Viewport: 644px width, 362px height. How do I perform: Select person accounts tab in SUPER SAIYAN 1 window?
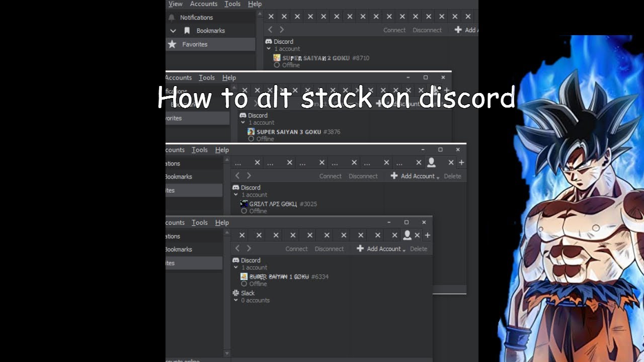coord(407,235)
